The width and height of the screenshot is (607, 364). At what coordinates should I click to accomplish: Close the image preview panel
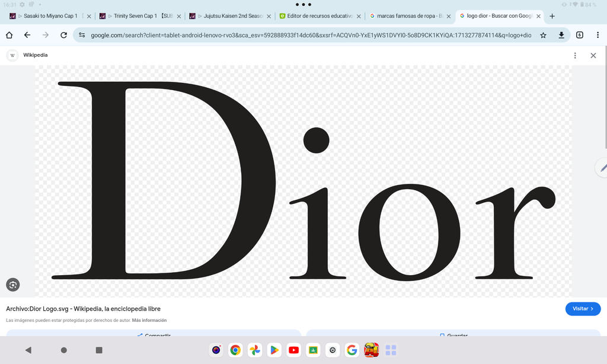click(x=593, y=55)
